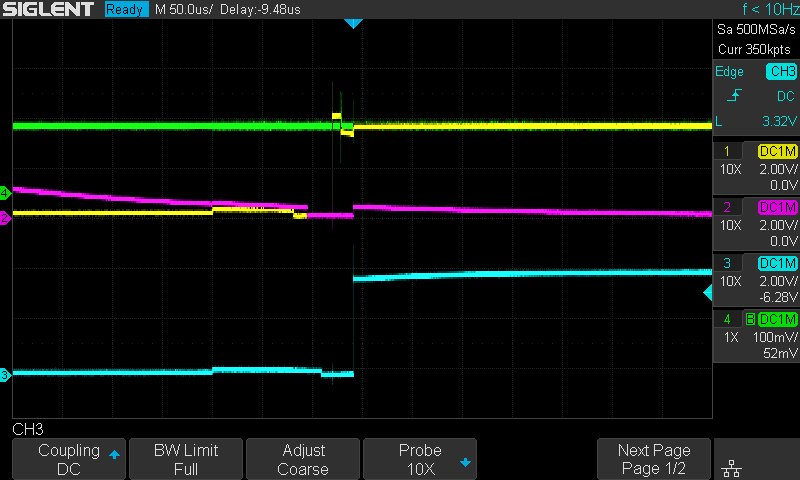Click the SIGLENT logo
800x480 pixels.
48,9
